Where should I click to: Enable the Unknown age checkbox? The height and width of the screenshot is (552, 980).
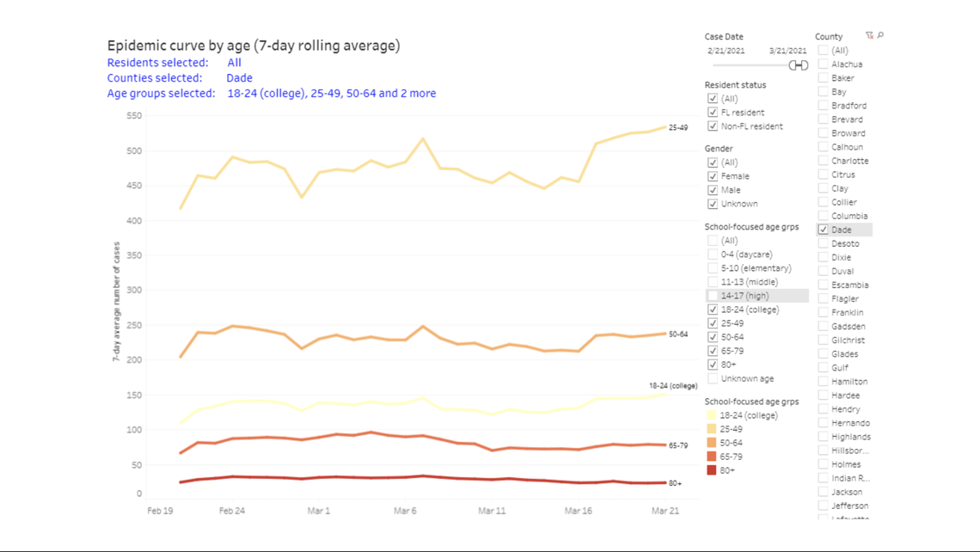tap(713, 377)
